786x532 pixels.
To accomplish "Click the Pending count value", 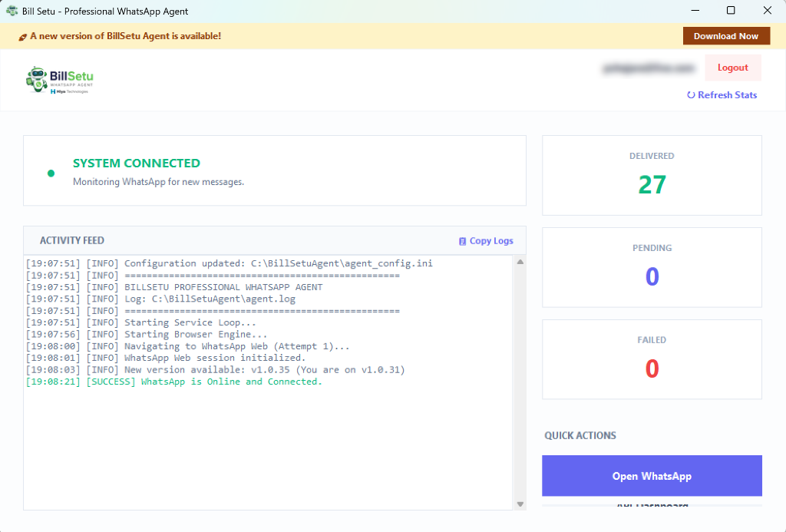I will click(652, 277).
